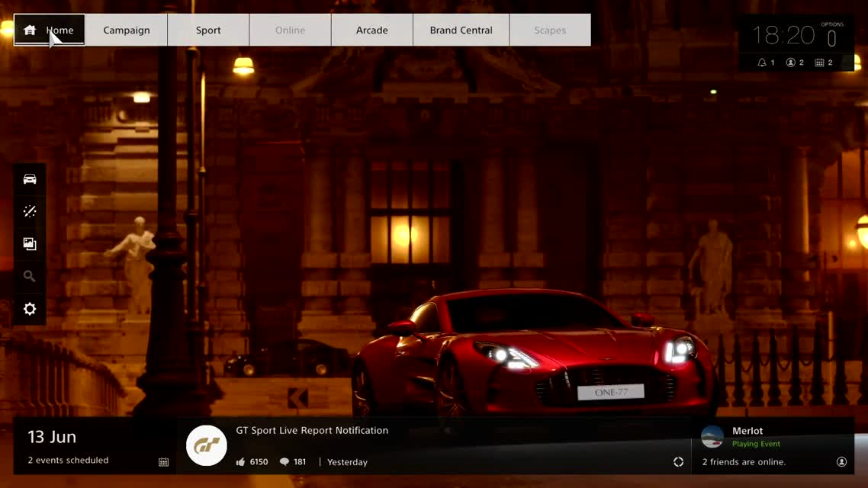Click the comments speech bubble icon

[284, 461]
